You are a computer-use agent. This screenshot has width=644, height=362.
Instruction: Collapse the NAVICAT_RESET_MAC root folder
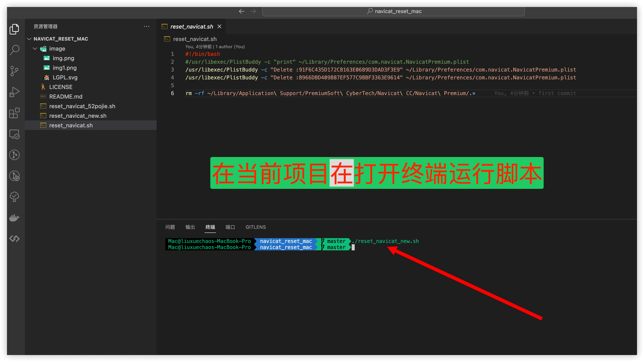[29, 39]
